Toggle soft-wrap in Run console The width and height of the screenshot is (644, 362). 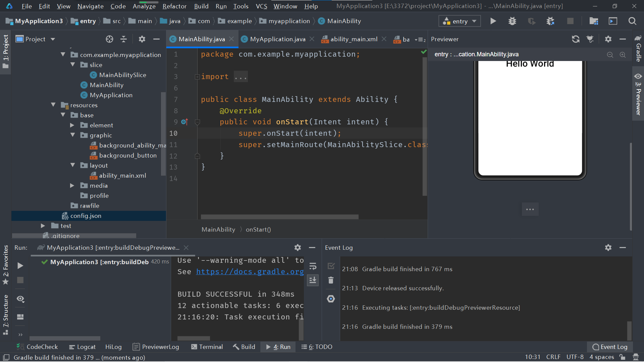(313, 266)
